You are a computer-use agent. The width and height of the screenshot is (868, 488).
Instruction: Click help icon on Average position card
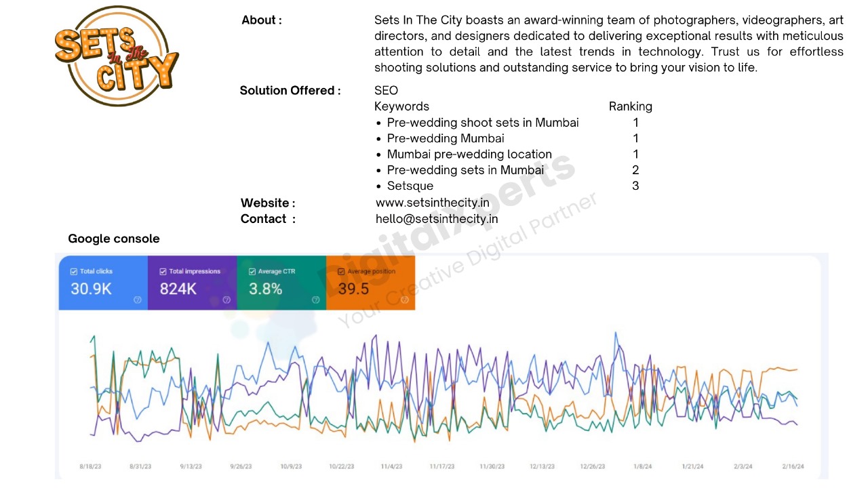[405, 300]
